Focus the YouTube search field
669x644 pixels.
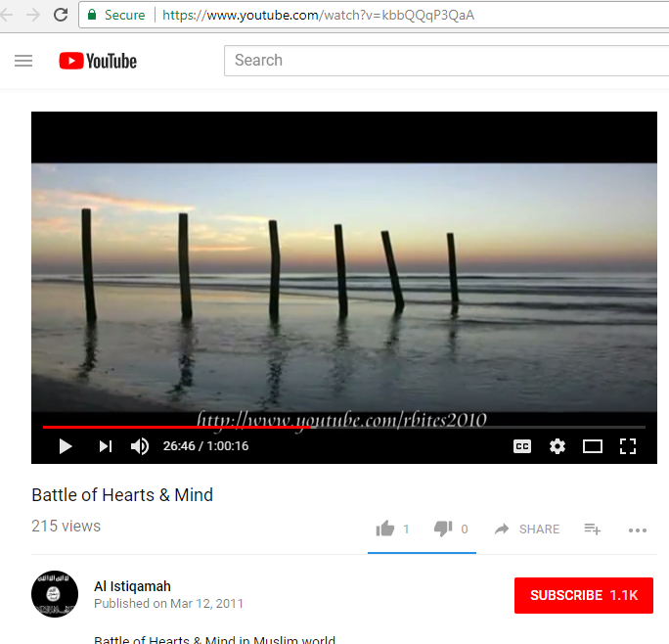[446, 61]
